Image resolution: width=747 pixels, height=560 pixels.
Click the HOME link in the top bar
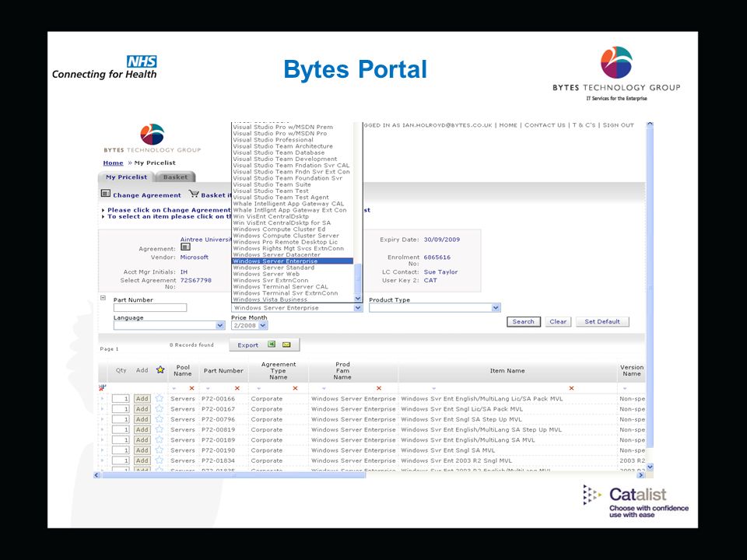(508, 125)
